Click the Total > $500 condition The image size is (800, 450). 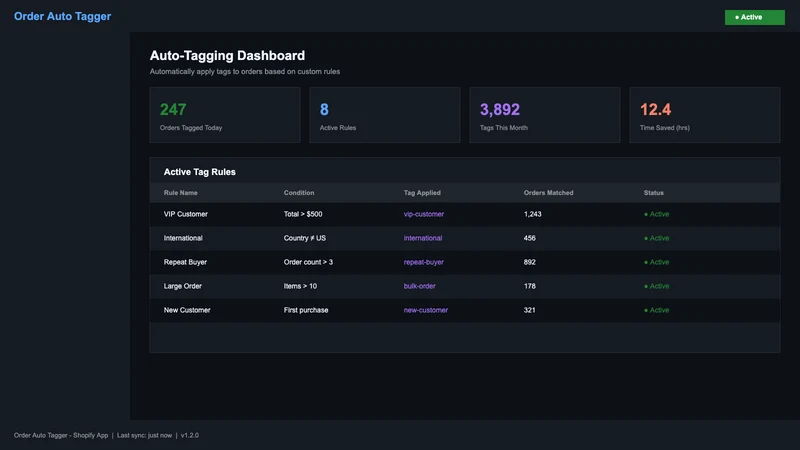303,214
